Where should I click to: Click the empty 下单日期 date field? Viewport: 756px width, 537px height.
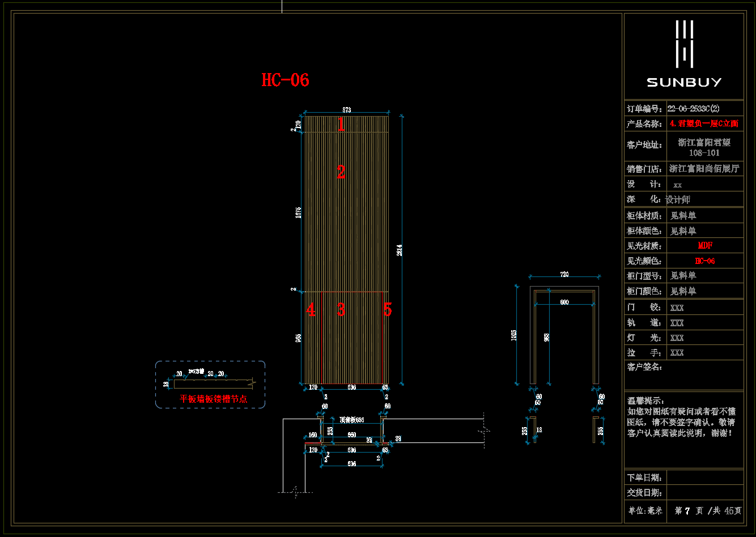click(x=704, y=478)
